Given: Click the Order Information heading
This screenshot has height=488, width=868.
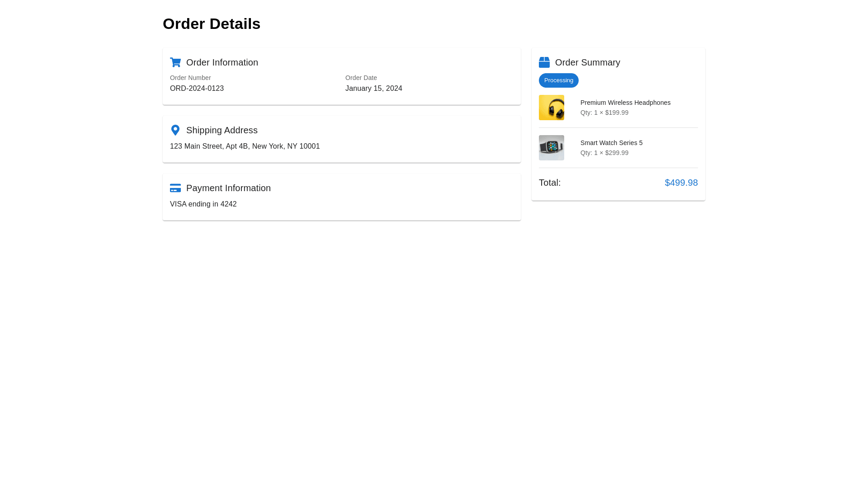Looking at the screenshot, I should pos(222,62).
